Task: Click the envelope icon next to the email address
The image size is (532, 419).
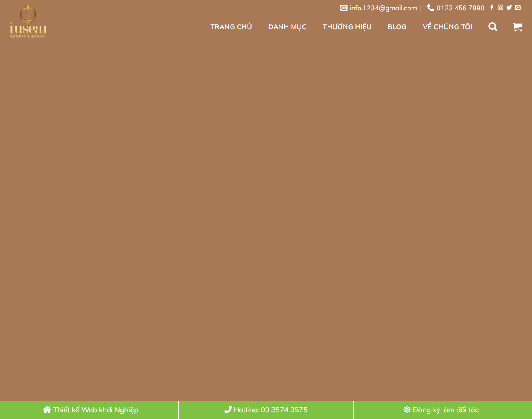Action: (x=344, y=8)
